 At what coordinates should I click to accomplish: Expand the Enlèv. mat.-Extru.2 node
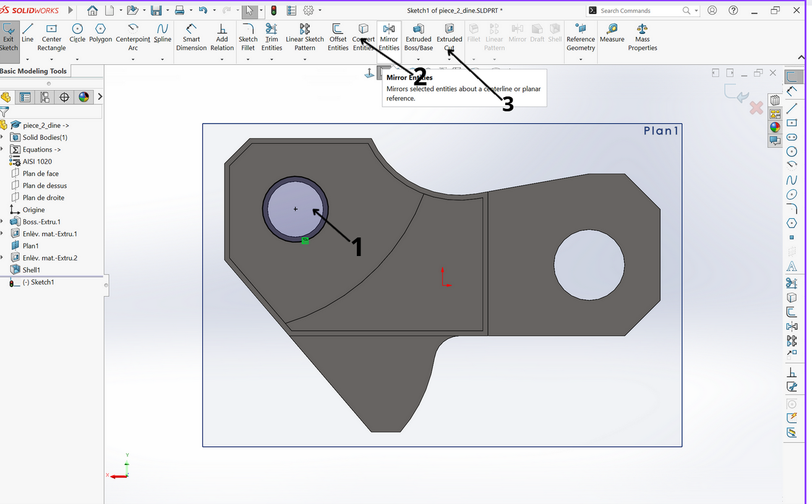tap(2, 258)
